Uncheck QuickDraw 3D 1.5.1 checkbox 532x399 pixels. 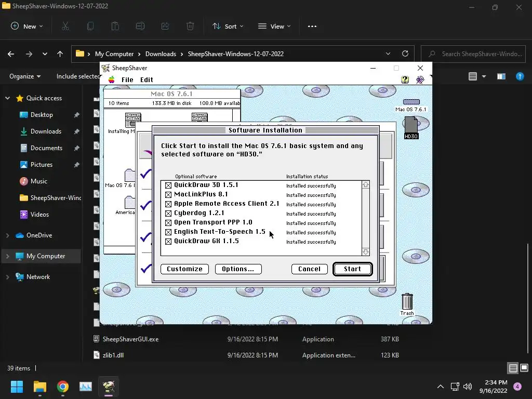[168, 185]
